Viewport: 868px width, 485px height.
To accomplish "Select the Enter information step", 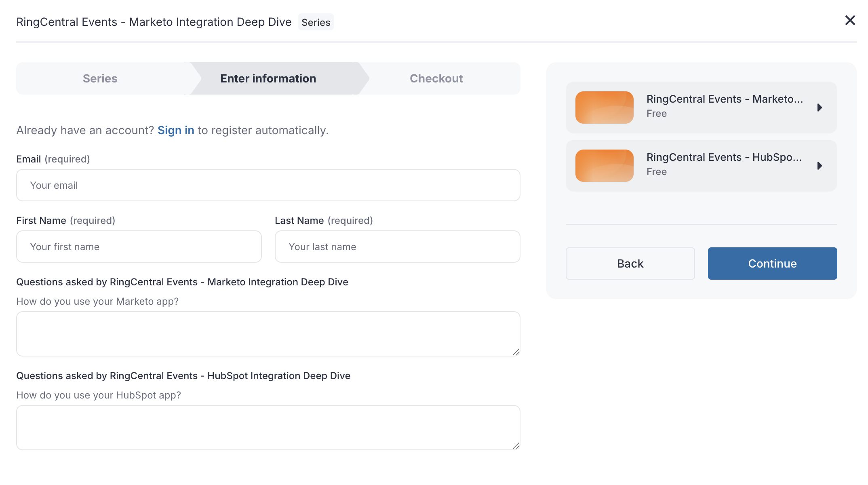I will click(x=268, y=78).
